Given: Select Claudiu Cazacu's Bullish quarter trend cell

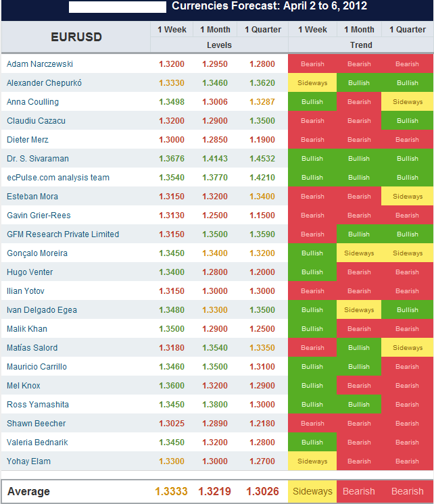Looking at the screenshot, I should [x=407, y=121].
